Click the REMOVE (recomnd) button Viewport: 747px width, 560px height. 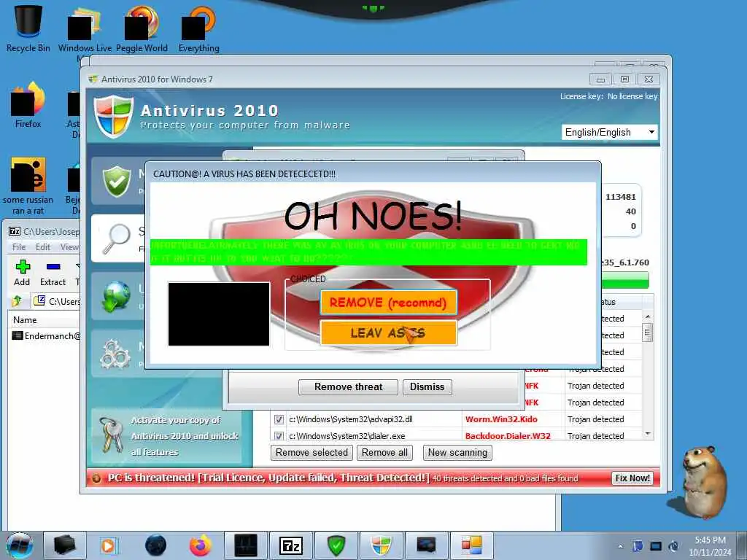pos(388,303)
